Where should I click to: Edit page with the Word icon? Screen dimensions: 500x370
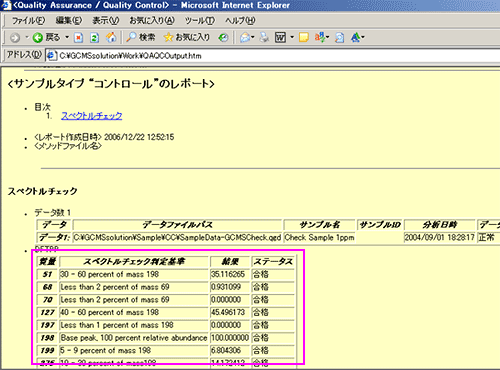pos(280,38)
